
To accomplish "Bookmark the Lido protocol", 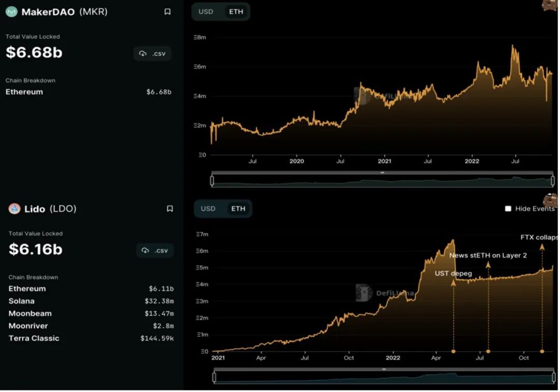I will (170, 209).
